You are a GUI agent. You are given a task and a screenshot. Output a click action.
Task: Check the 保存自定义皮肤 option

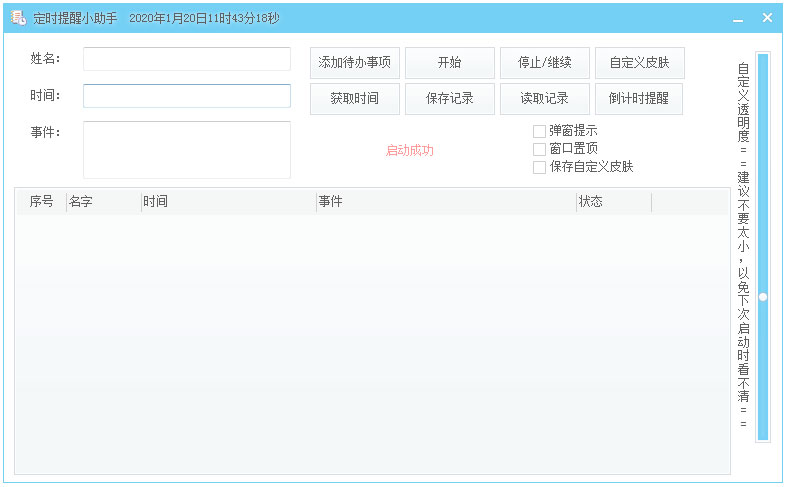[540, 167]
